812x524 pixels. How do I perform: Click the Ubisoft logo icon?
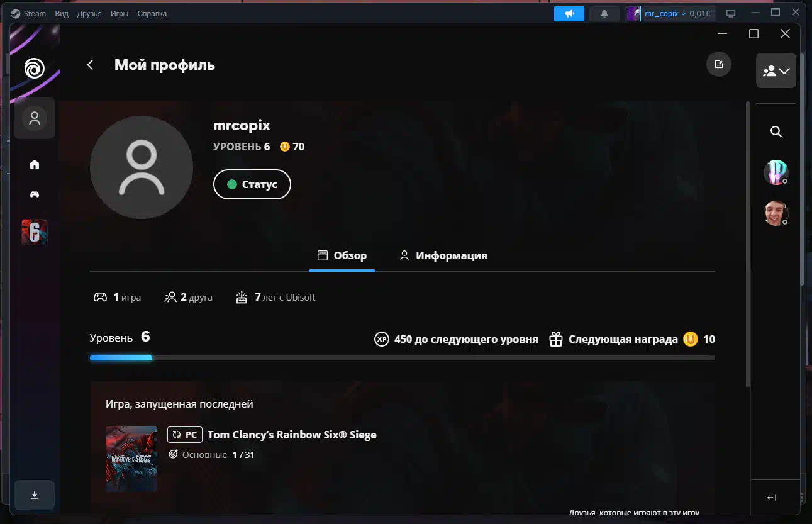click(35, 68)
